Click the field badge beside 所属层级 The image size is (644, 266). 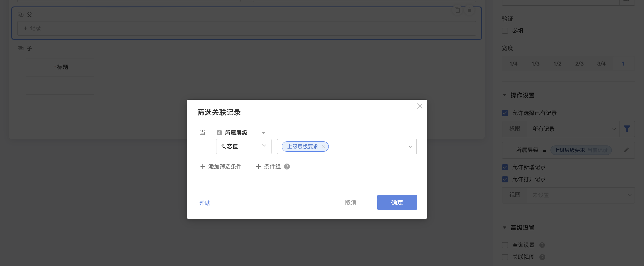(219, 133)
